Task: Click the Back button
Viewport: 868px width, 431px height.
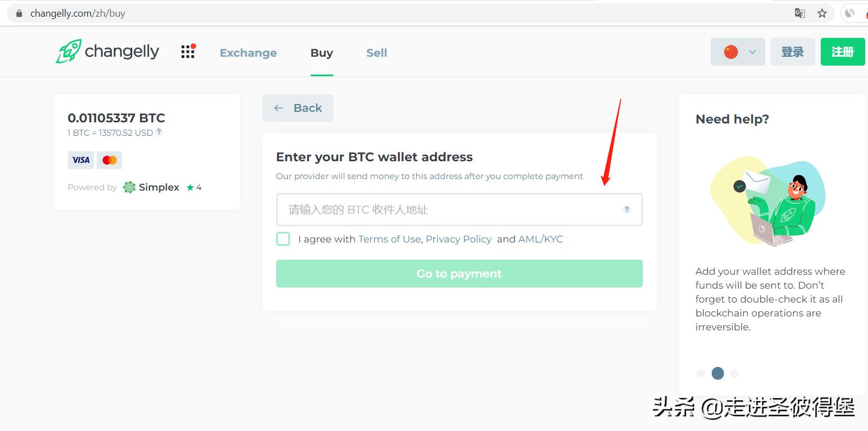Action: (298, 108)
